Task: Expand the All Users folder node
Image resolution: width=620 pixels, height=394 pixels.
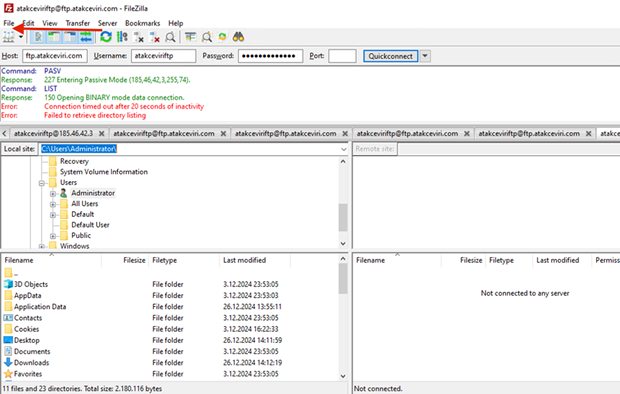Action: point(53,204)
